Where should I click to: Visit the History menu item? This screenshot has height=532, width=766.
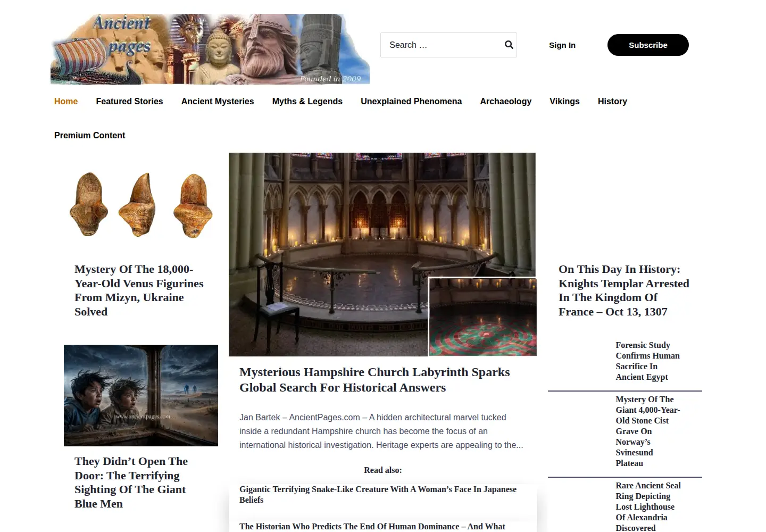tap(612, 101)
